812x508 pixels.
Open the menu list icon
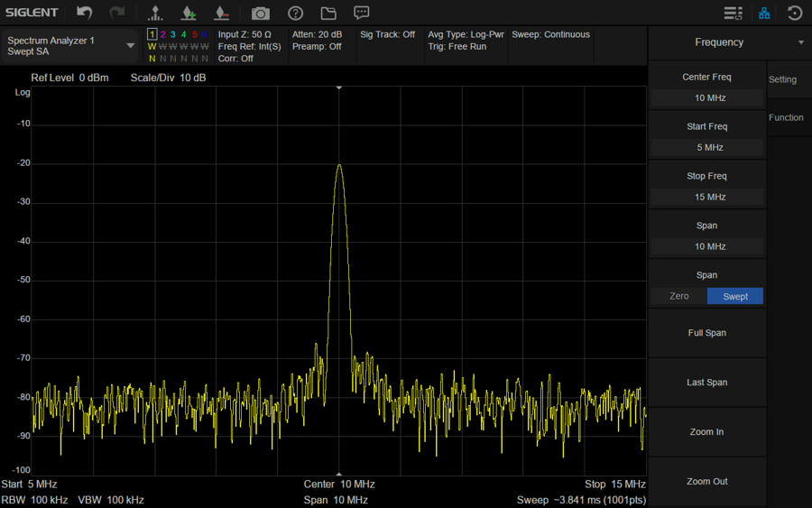click(733, 13)
